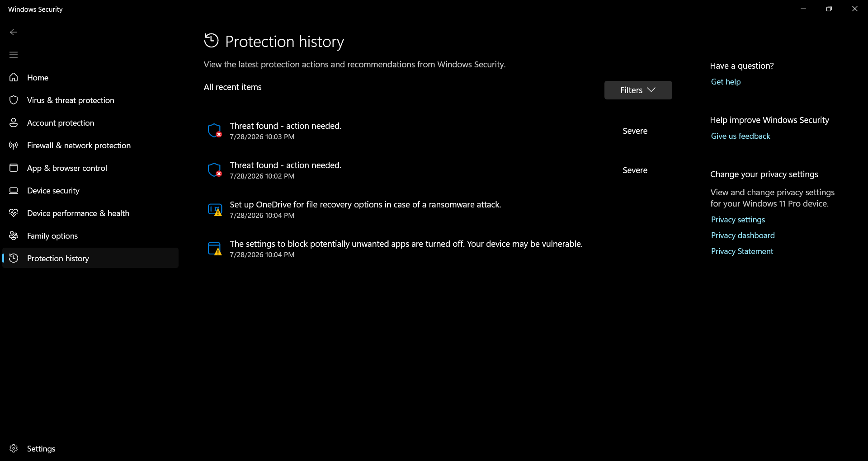
Task: Expand the OneDrive file recovery recommendation
Action: 438,209
